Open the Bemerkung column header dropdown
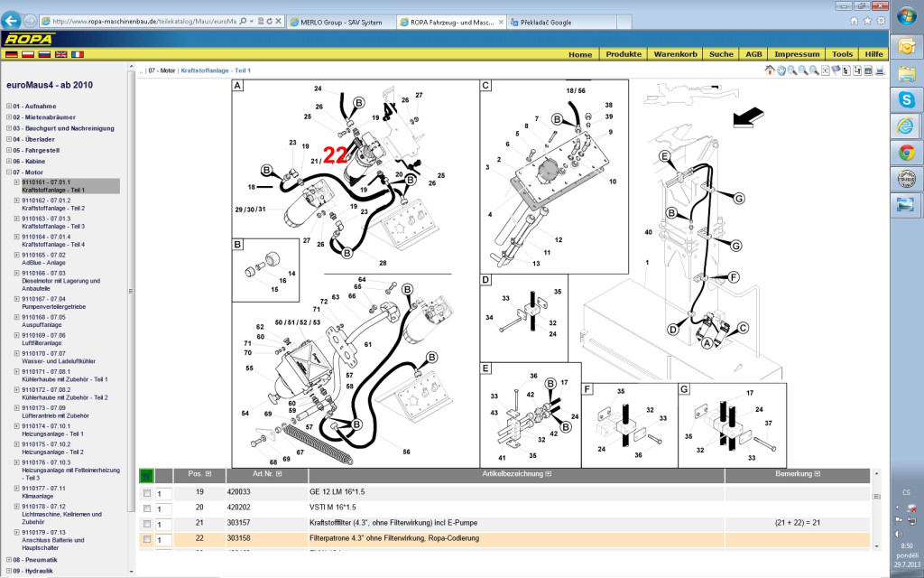Screen dimensions: 924x578 [818, 474]
